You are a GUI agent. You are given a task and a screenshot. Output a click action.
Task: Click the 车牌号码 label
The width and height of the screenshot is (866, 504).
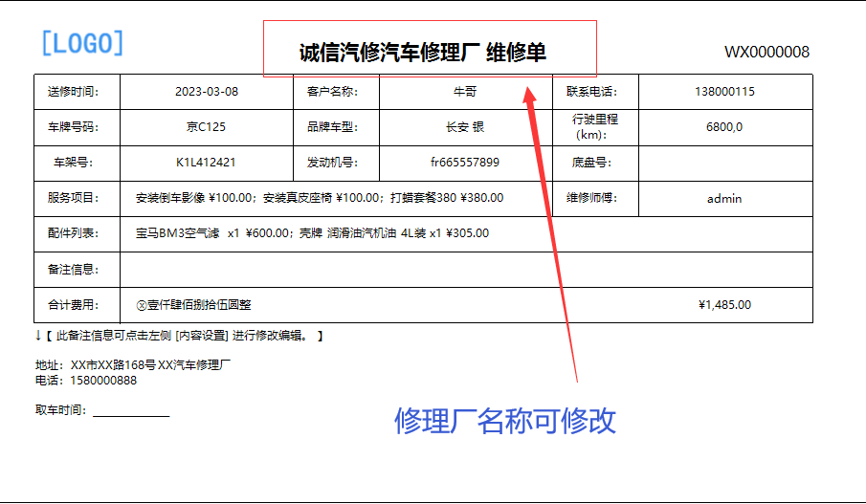pyautogui.click(x=73, y=127)
